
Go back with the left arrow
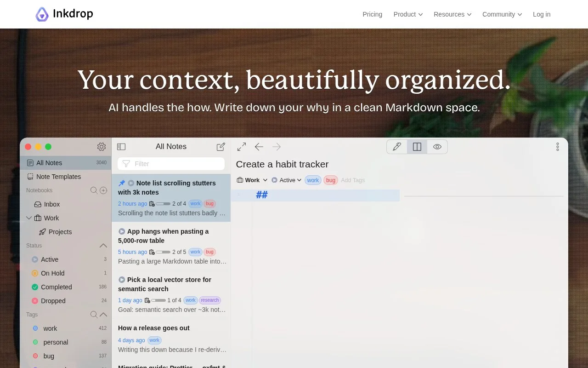coord(259,147)
